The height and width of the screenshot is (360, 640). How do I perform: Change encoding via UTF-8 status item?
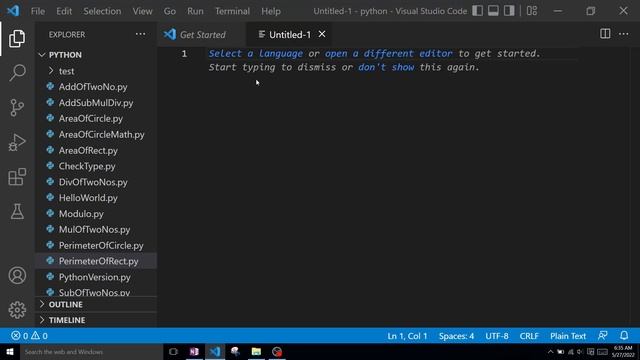tap(497, 336)
